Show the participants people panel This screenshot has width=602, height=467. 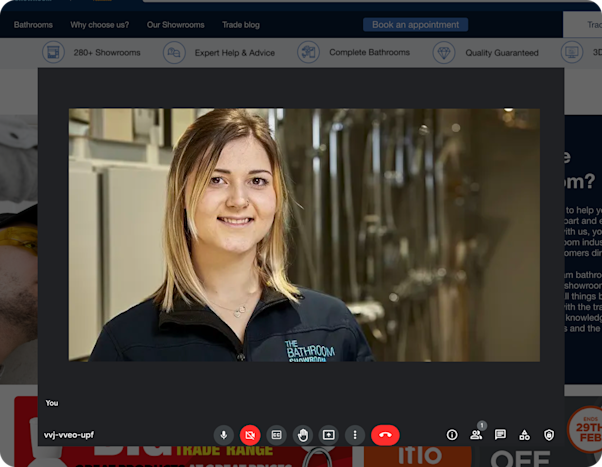pos(476,435)
